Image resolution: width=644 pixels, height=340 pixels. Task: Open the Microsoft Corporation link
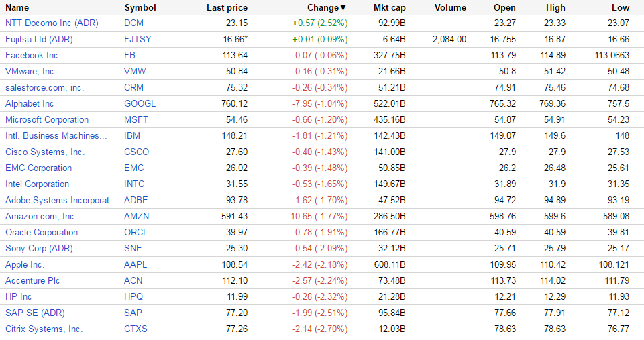pos(47,119)
